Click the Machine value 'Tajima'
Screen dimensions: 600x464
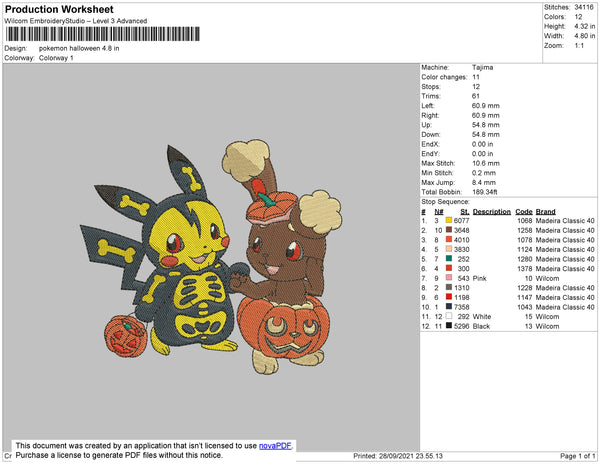(x=482, y=67)
